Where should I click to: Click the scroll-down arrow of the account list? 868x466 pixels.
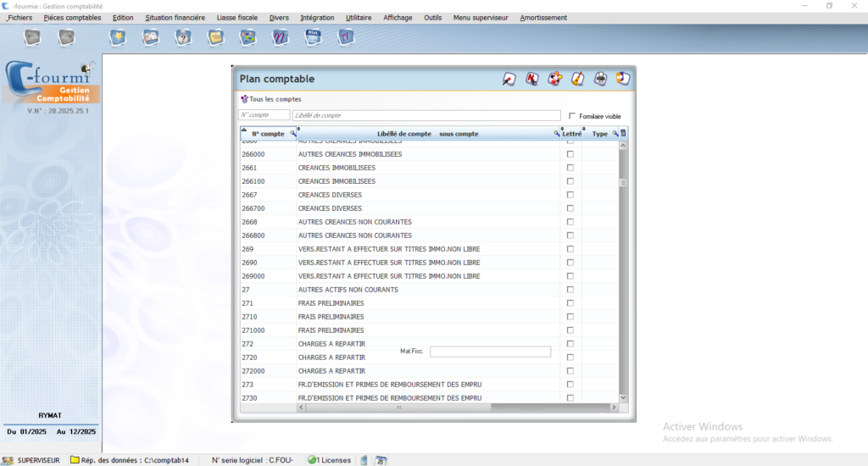[x=623, y=397]
